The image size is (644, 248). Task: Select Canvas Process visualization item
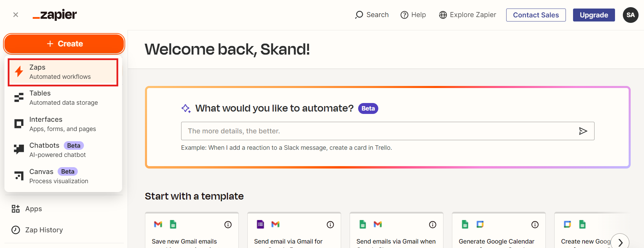point(63,176)
